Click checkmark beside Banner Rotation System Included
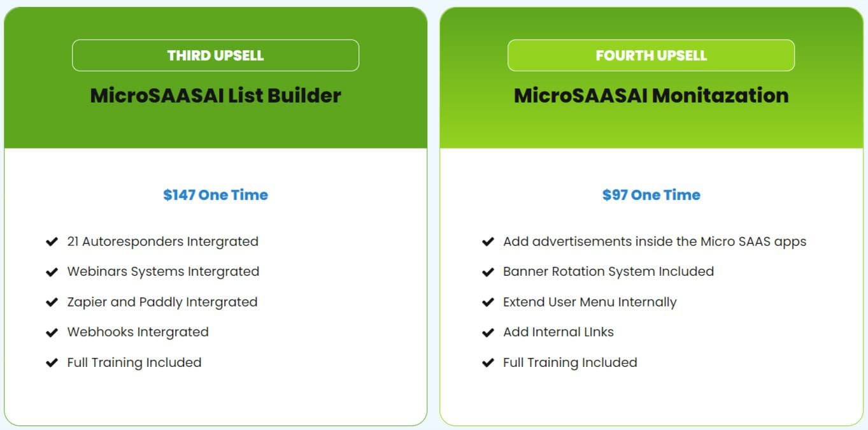The height and width of the screenshot is (430, 868). point(488,272)
